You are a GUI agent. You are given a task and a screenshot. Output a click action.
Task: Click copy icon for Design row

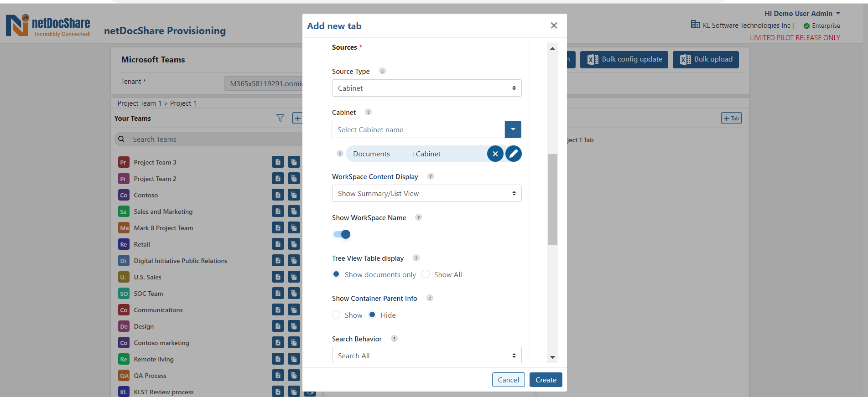pos(294,326)
